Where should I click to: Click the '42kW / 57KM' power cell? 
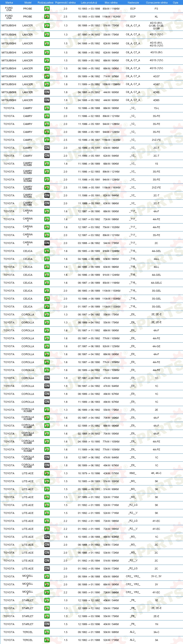[x=111, y=473]
